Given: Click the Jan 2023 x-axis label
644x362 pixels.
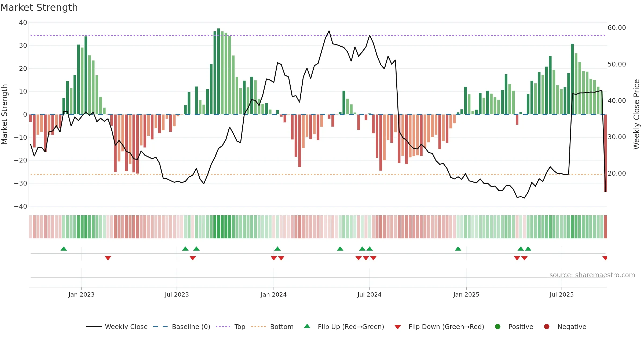Looking at the screenshot, I should [82, 295].
